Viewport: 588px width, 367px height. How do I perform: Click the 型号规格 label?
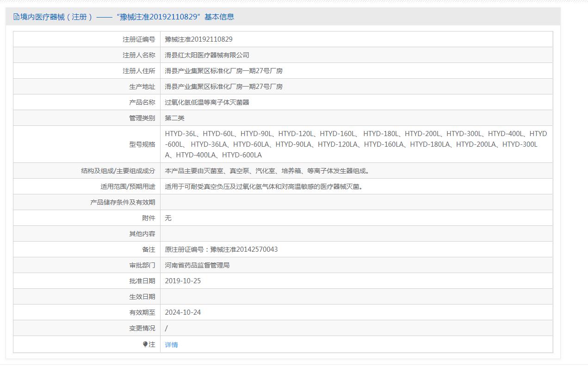142,144
